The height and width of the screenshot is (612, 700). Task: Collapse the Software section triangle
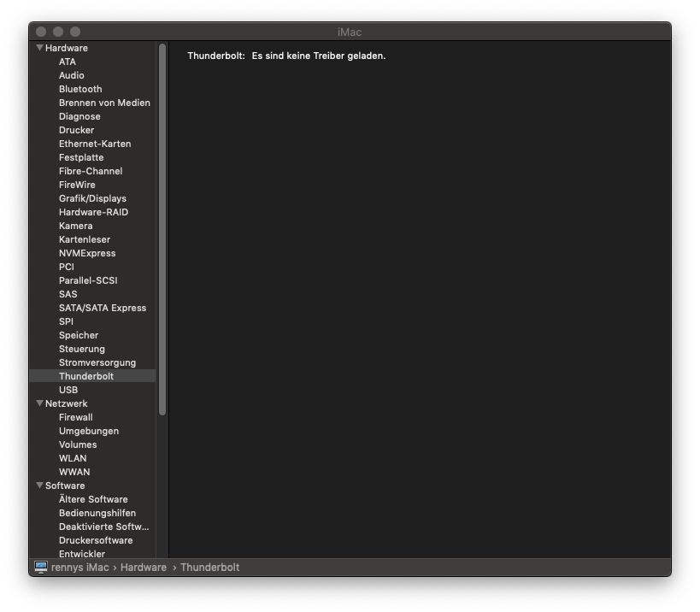39,485
